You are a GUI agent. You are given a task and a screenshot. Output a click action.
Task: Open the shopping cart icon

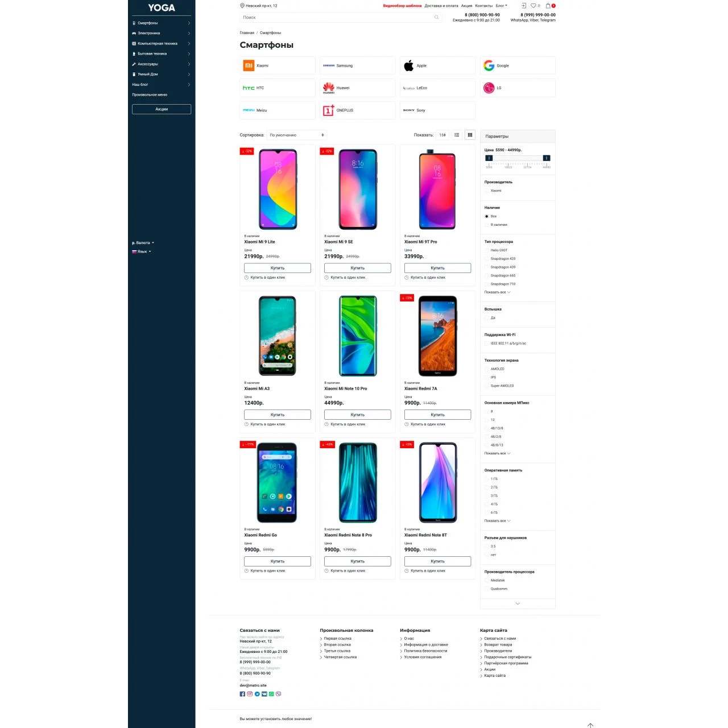pyautogui.click(x=548, y=6)
